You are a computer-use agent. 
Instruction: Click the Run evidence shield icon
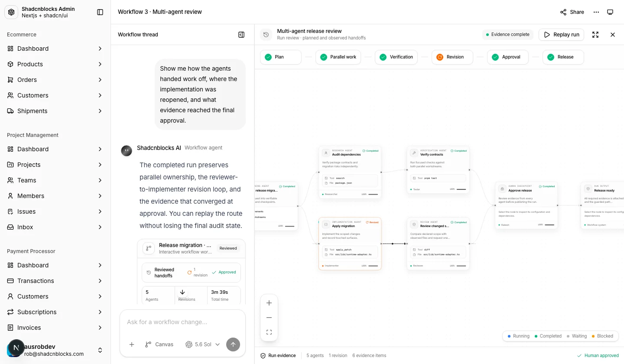point(263,355)
